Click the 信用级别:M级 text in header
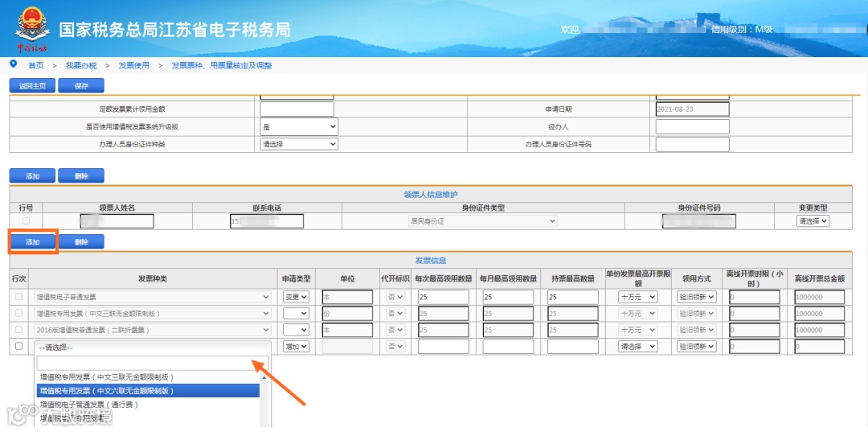Image resolution: width=868 pixels, height=432 pixels. (x=741, y=29)
